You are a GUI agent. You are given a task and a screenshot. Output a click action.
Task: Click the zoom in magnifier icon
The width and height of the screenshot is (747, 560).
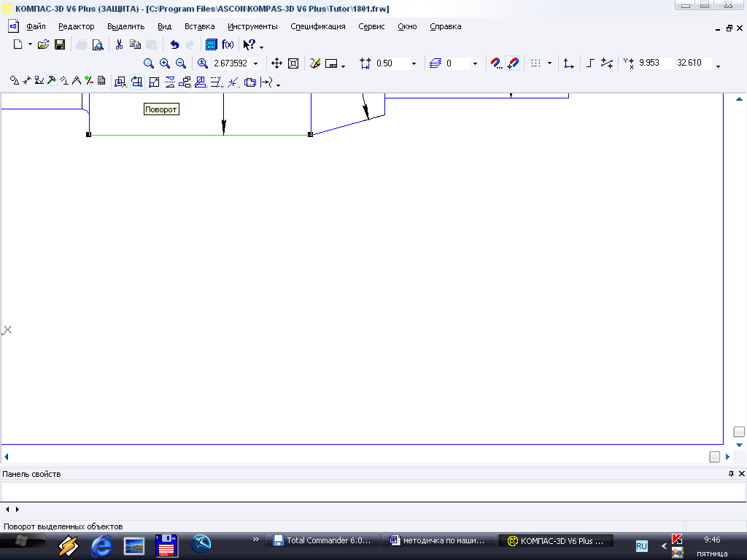coord(165,63)
